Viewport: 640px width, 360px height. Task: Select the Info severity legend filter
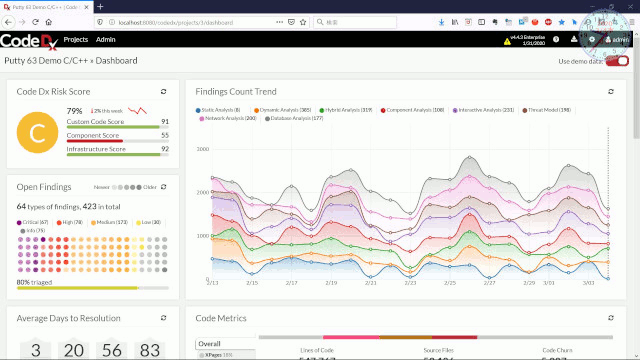click(33, 231)
